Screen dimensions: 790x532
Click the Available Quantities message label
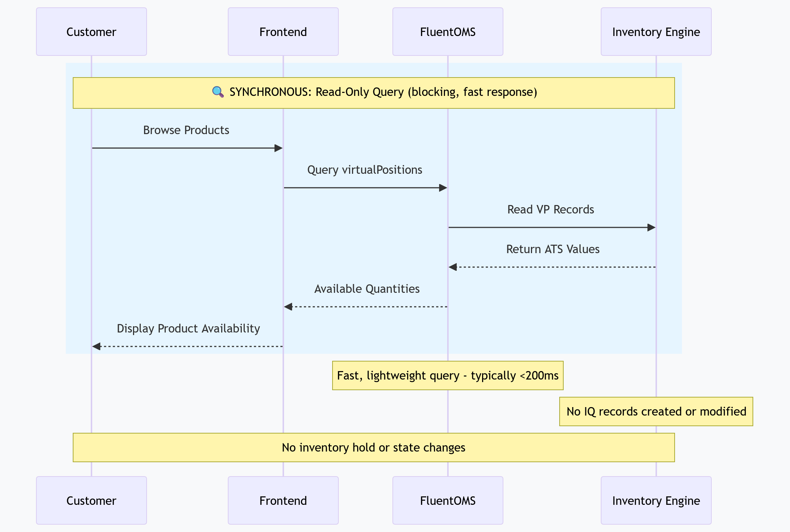pos(367,289)
